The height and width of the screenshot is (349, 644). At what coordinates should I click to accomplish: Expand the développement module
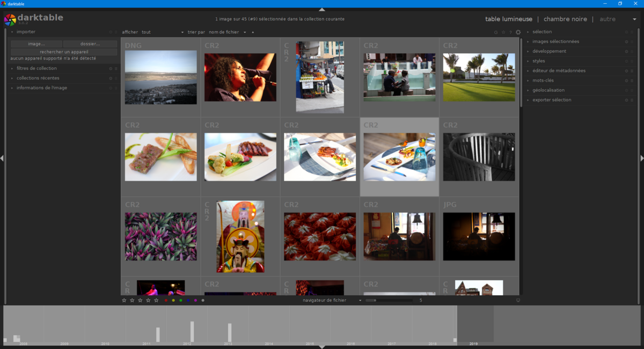coord(528,52)
